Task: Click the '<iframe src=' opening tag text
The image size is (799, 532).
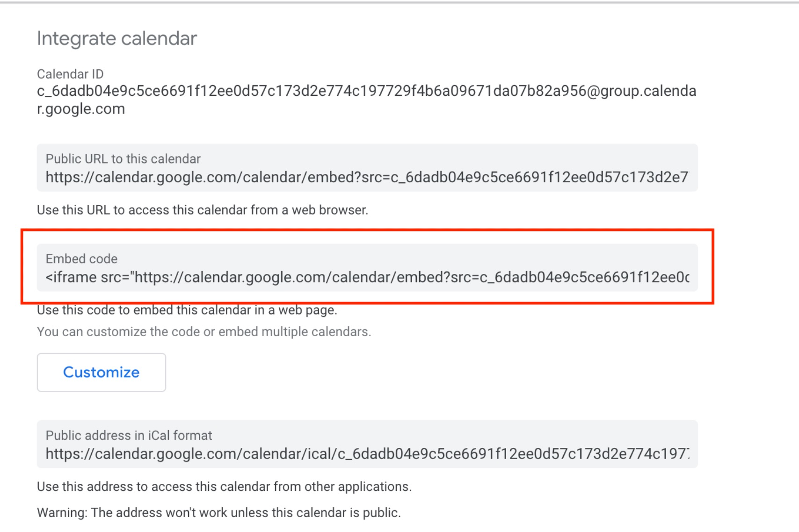Action: click(88, 277)
